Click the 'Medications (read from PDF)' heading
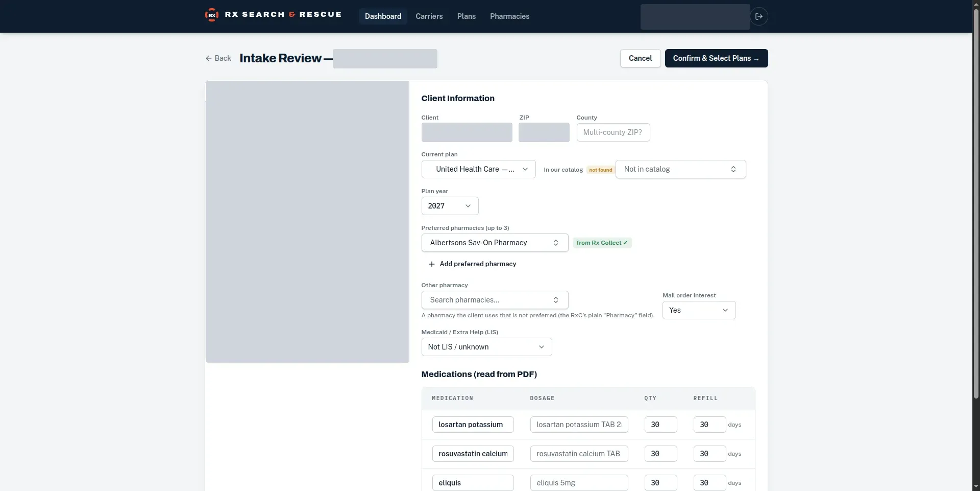 coord(479,375)
